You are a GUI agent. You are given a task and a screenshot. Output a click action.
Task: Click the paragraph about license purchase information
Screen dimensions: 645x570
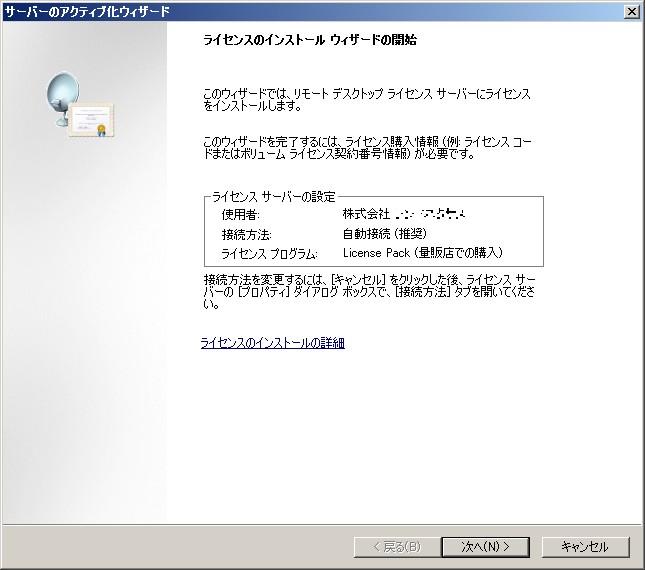366,148
